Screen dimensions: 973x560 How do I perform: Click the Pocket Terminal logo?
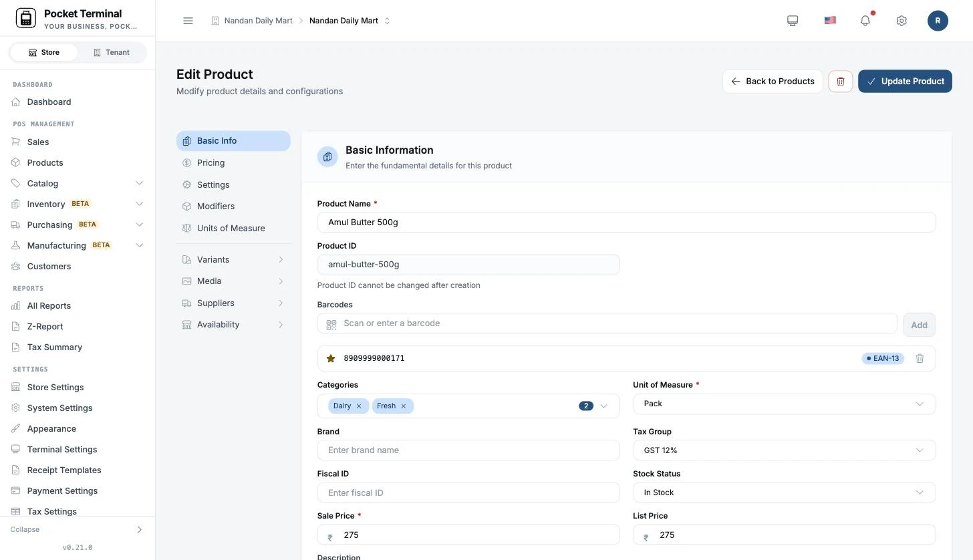click(25, 18)
